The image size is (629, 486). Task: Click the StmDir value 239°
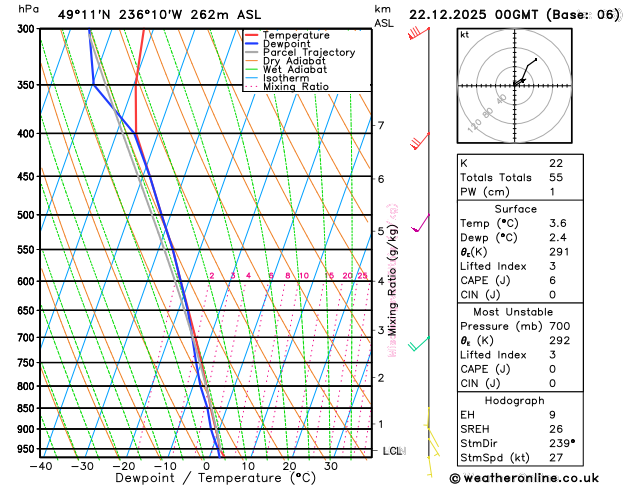point(562,443)
